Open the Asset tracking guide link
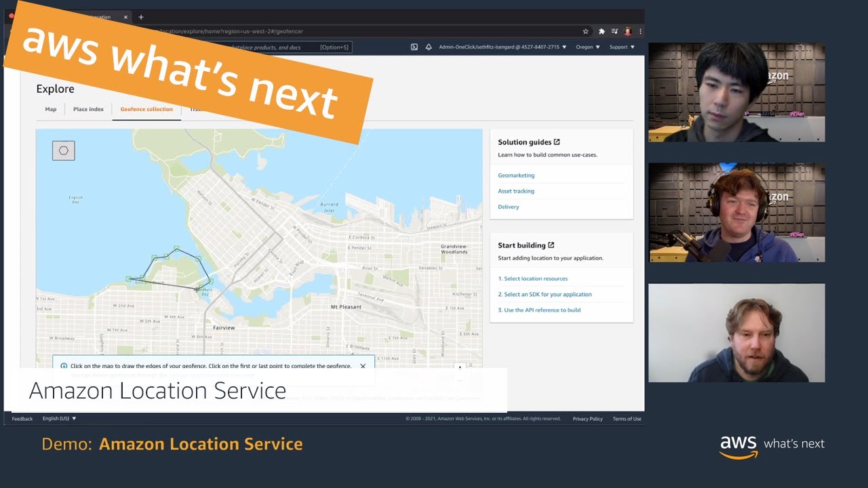The width and height of the screenshot is (868, 488). (516, 191)
